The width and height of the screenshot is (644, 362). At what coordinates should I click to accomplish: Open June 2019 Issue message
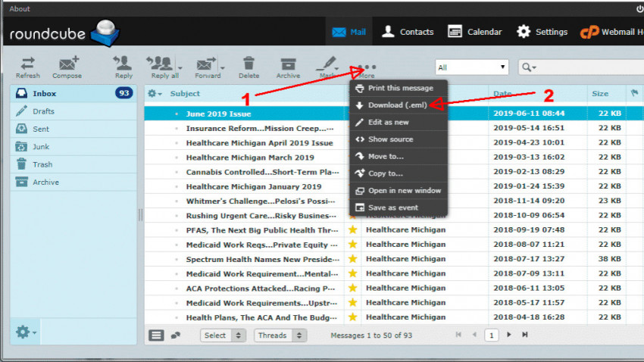click(218, 114)
